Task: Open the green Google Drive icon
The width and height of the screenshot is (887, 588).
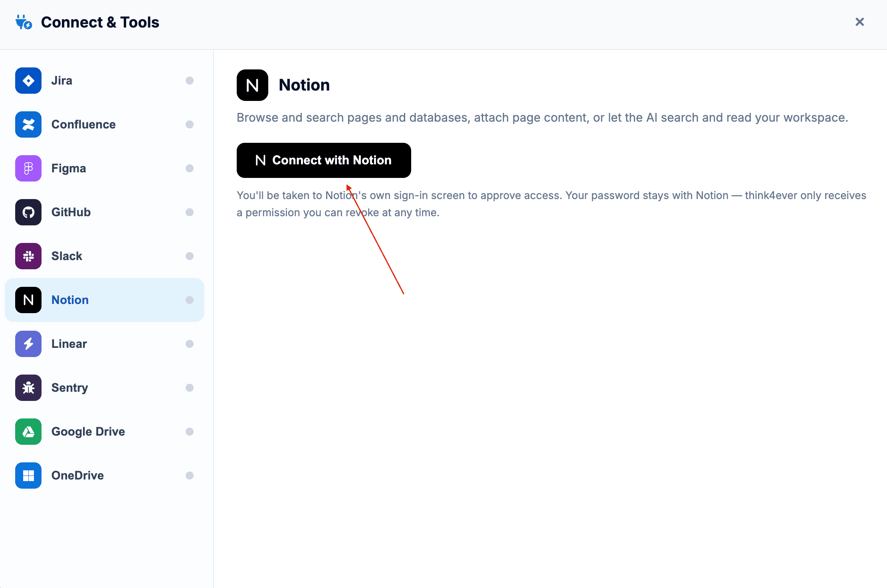Action: [28, 432]
